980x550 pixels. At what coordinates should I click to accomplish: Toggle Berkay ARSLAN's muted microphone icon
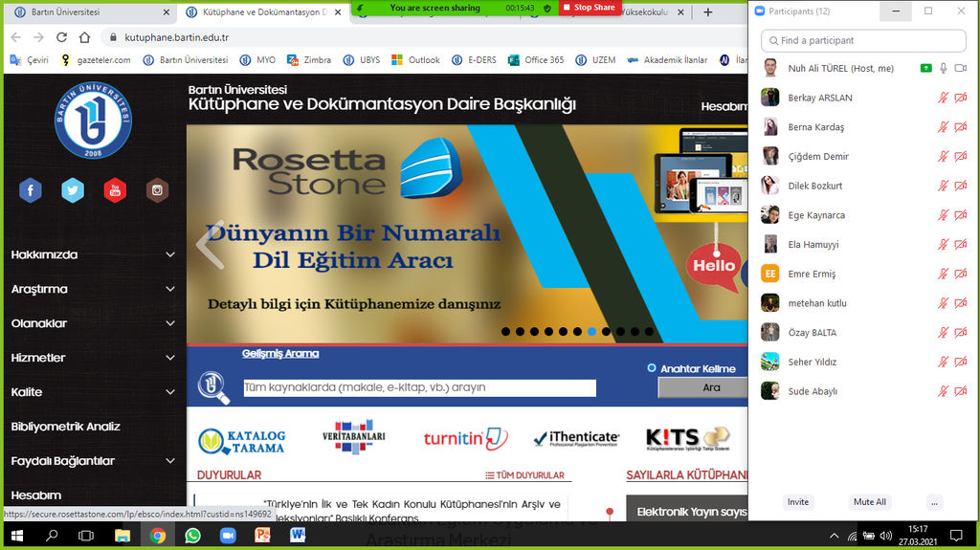pyautogui.click(x=943, y=98)
